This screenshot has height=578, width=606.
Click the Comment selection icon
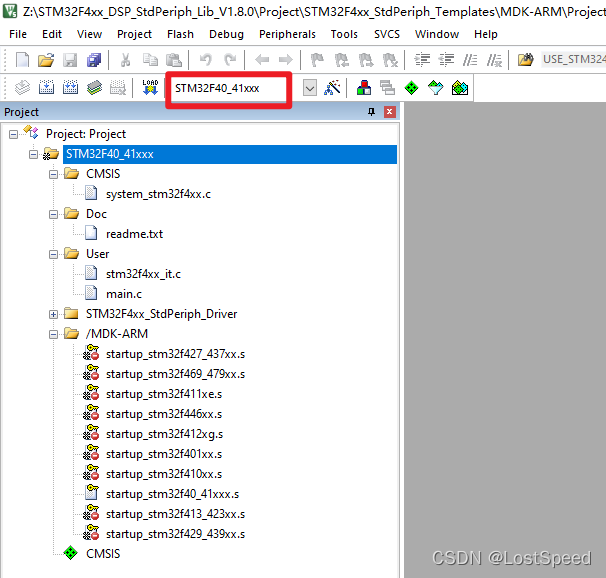[x=470, y=60]
